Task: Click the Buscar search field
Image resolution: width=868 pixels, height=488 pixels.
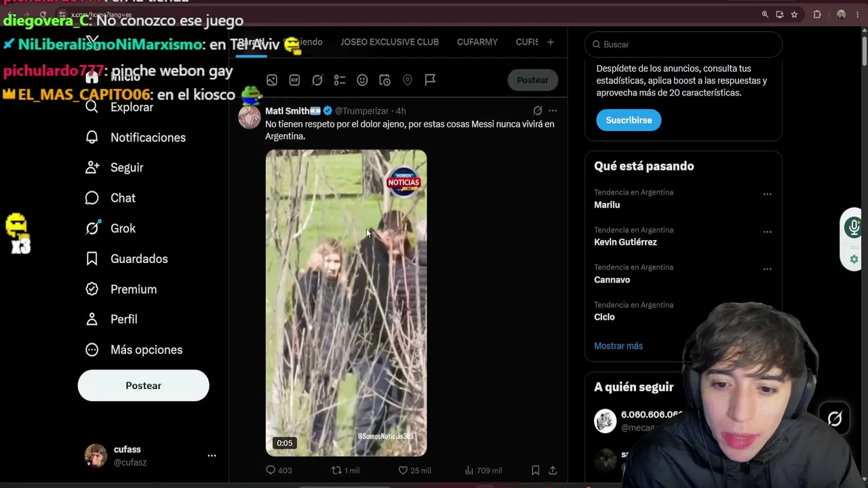Action: [684, 45]
